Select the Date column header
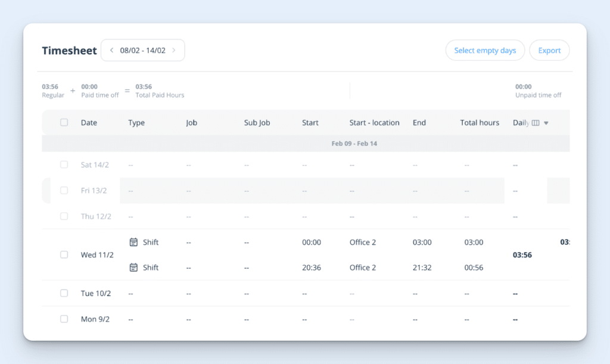Image resolution: width=610 pixels, height=364 pixels. click(89, 122)
